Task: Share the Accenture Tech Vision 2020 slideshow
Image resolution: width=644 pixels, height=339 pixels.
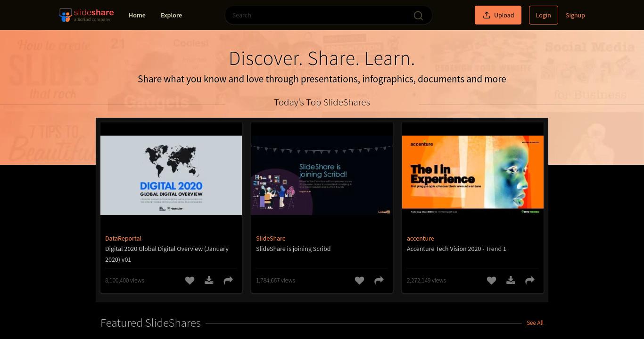Action: (x=530, y=280)
